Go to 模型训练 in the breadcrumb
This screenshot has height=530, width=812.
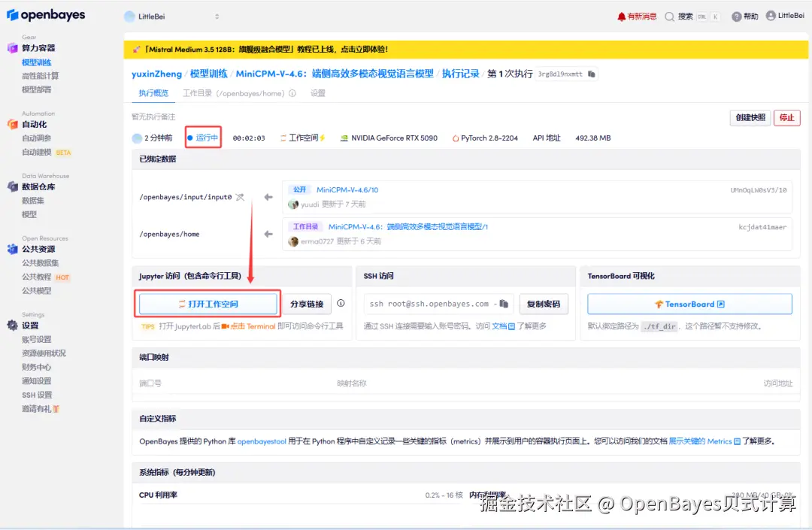click(208, 74)
